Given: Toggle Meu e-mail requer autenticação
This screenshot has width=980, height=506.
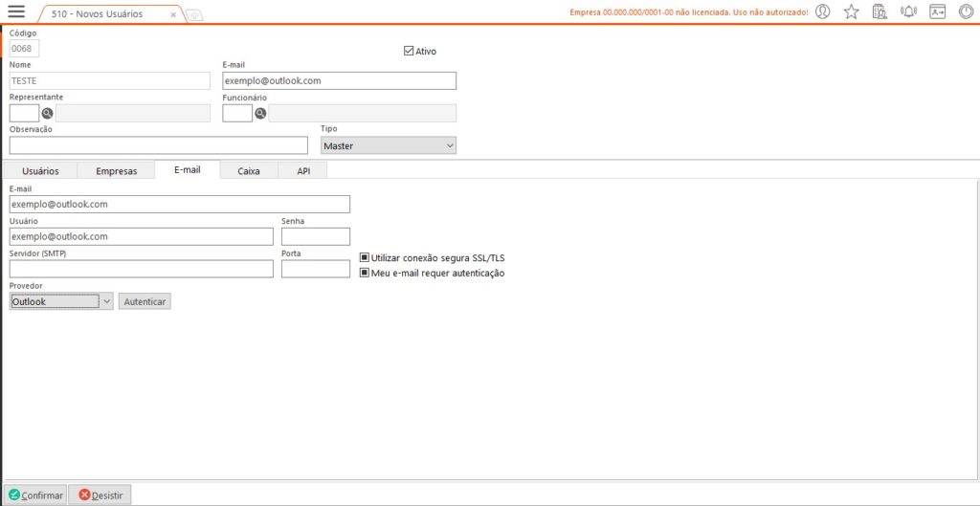Looking at the screenshot, I should pyautogui.click(x=365, y=273).
